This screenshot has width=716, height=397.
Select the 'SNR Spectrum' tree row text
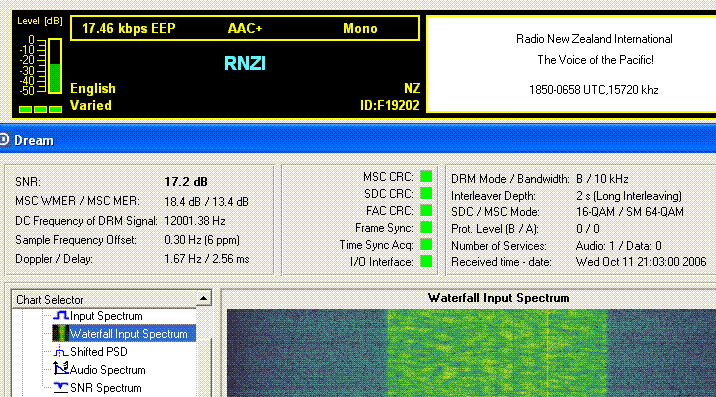(x=105, y=388)
